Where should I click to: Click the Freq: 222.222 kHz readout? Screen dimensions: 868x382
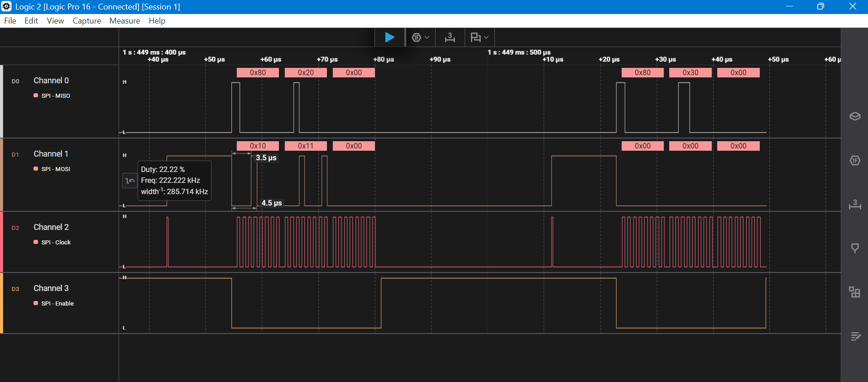[170, 180]
